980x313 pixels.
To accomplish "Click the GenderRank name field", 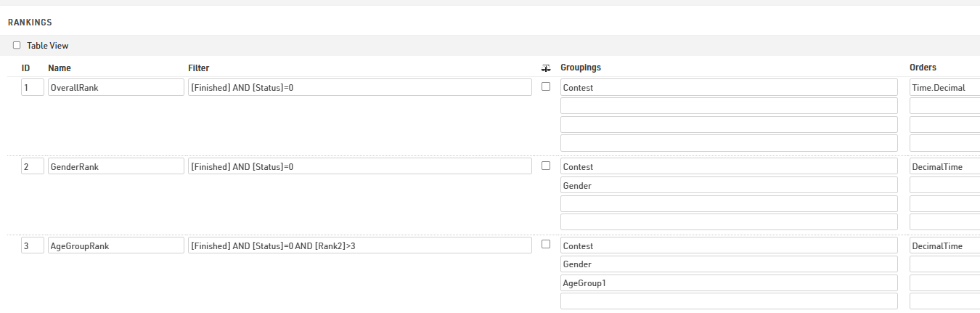I will pyautogui.click(x=115, y=166).
